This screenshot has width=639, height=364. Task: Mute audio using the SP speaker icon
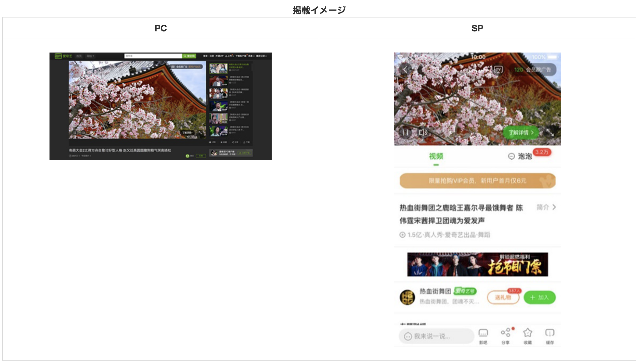tap(423, 132)
